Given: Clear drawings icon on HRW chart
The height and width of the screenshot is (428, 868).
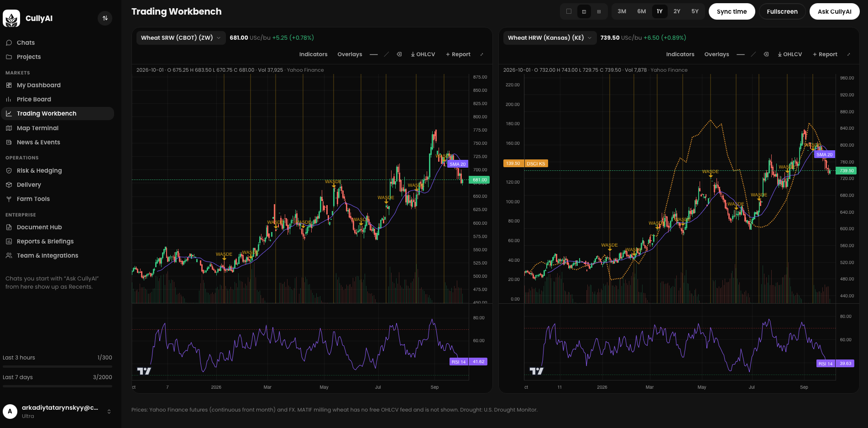Looking at the screenshot, I should [766, 54].
